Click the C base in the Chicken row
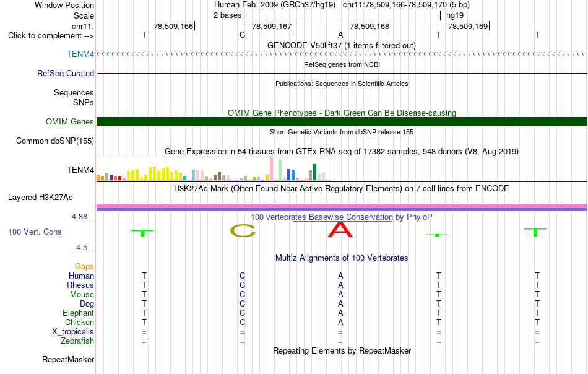The width and height of the screenshot is (588, 374). 242,322
